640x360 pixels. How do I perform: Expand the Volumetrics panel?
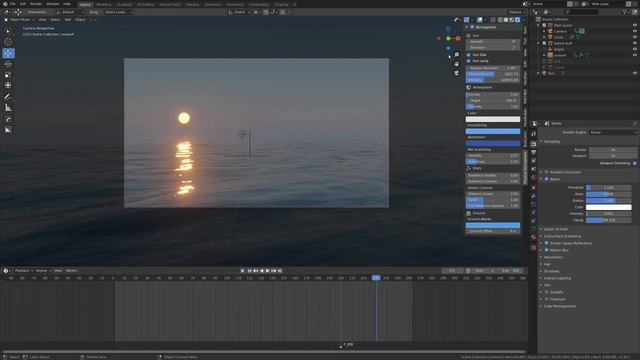click(x=553, y=258)
